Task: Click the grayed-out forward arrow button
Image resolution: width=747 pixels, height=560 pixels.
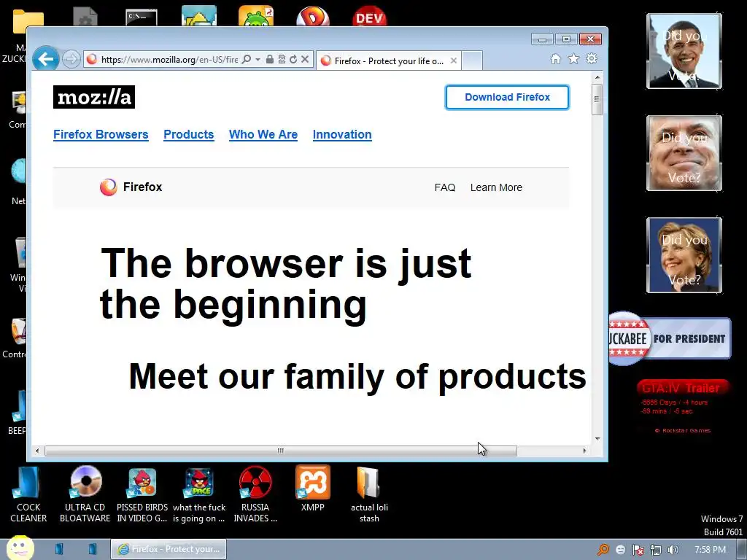Action: pyautogui.click(x=71, y=60)
